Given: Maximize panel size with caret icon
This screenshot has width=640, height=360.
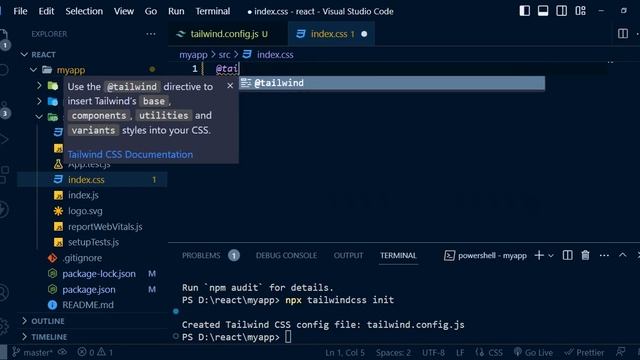Looking at the screenshot, I should [x=622, y=255].
